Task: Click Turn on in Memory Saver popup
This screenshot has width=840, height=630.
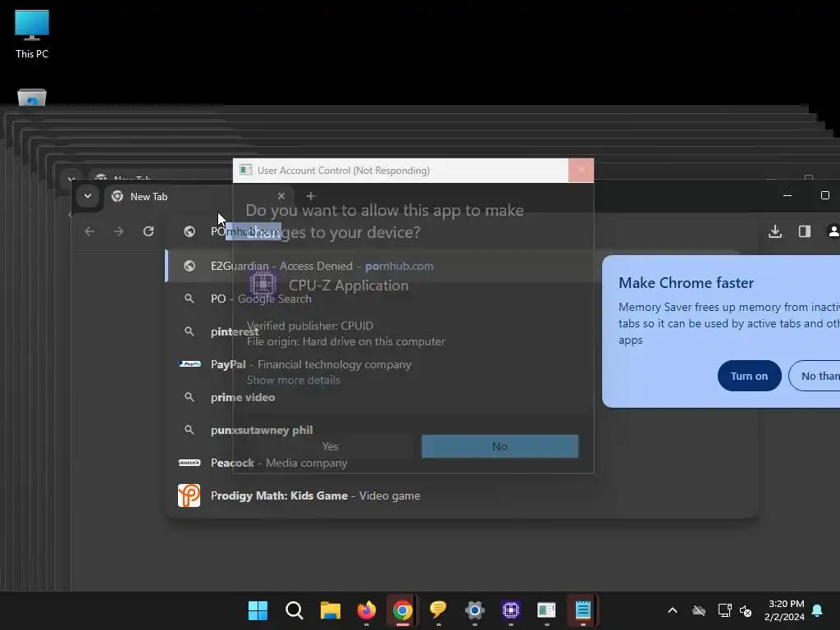Action: [x=749, y=376]
